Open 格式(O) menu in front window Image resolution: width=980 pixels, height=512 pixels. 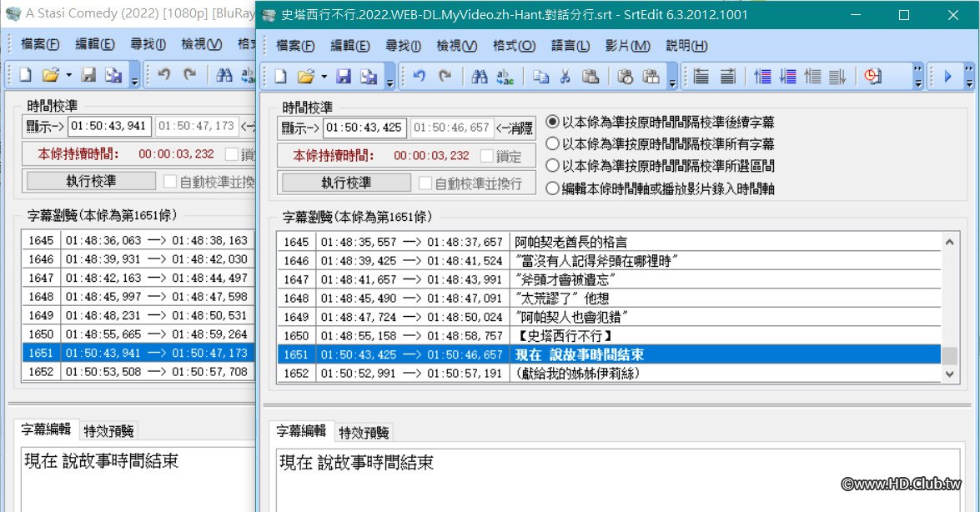tap(514, 46)
